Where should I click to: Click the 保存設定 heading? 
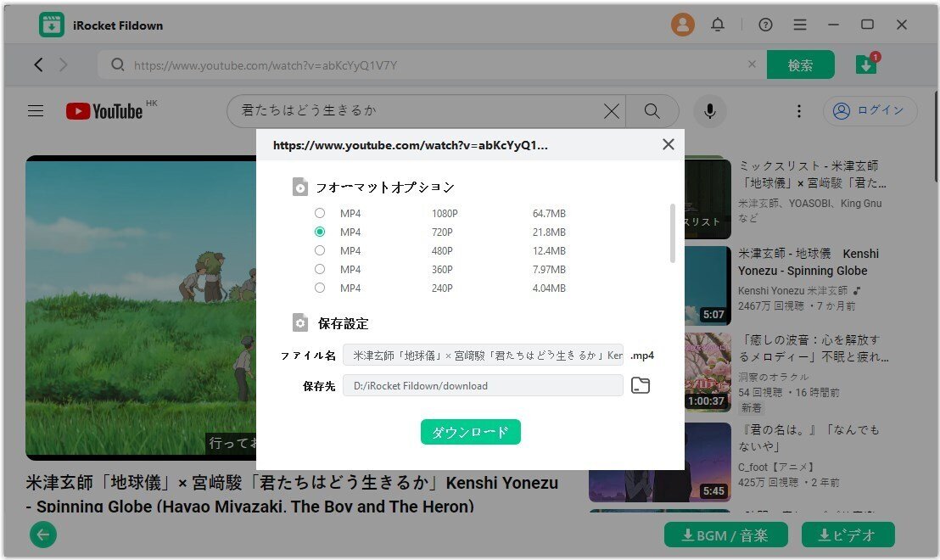[343, 323]
